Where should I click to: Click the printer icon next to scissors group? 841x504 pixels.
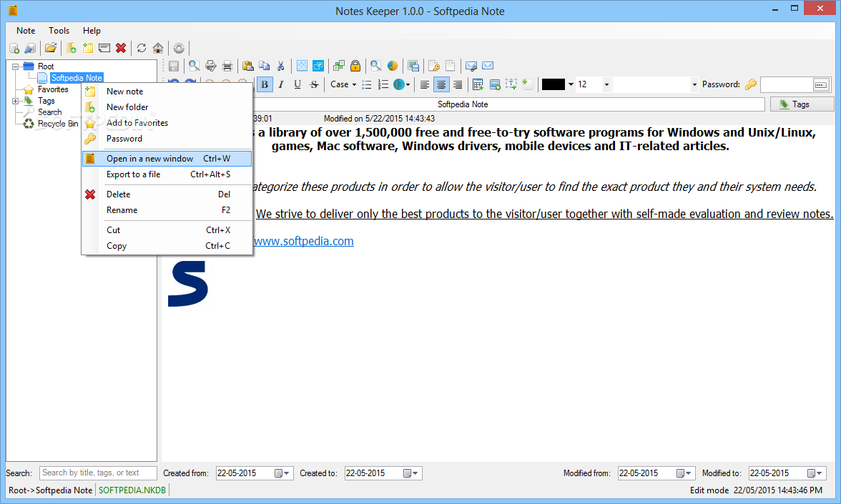coord(227,66)
